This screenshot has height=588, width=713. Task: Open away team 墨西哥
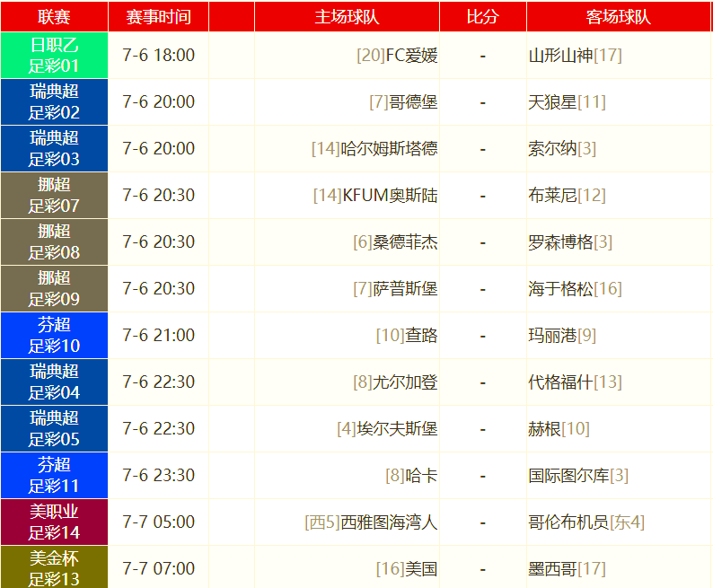552,569
